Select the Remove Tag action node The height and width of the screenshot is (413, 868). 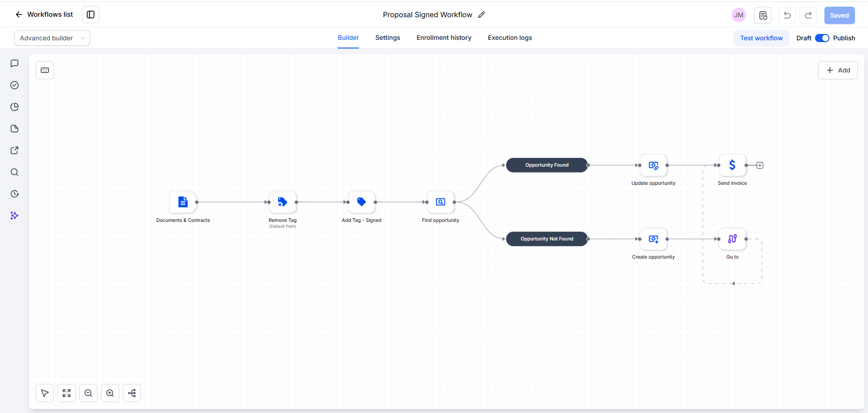coord(283,202)
